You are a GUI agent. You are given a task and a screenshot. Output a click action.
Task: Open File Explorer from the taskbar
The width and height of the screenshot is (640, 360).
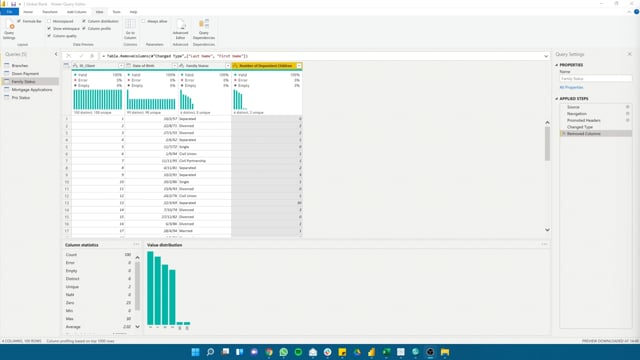445,352
